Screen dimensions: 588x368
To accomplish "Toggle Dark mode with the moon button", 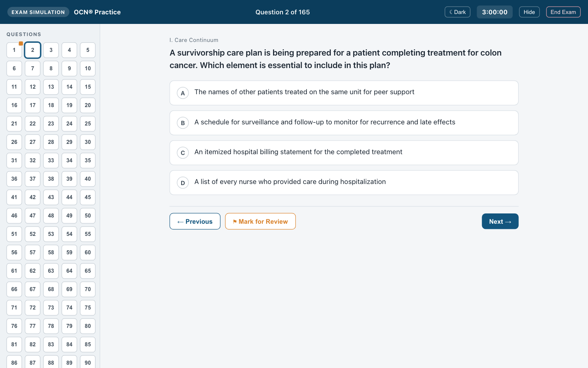I will point(457,12).
